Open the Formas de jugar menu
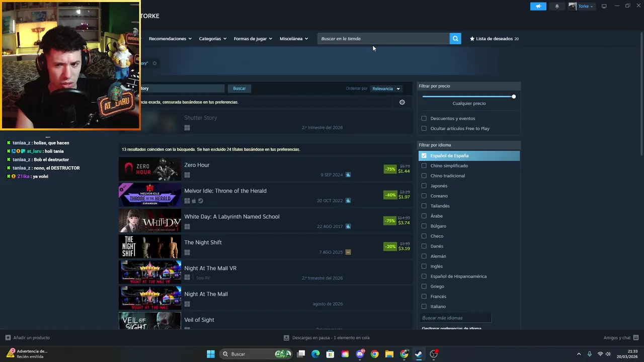Screen dimensions: 644x362 point(253,39)
